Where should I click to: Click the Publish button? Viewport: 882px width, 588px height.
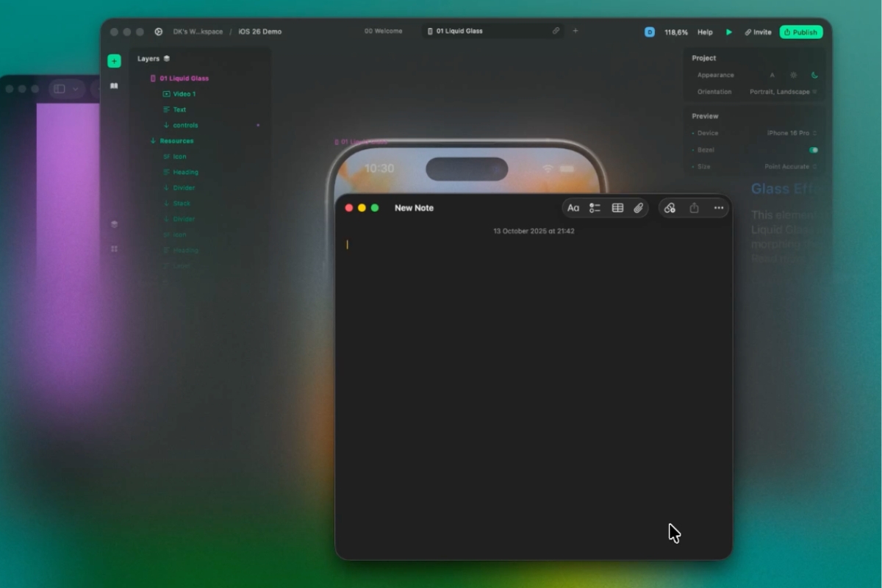tap(800, 32)
